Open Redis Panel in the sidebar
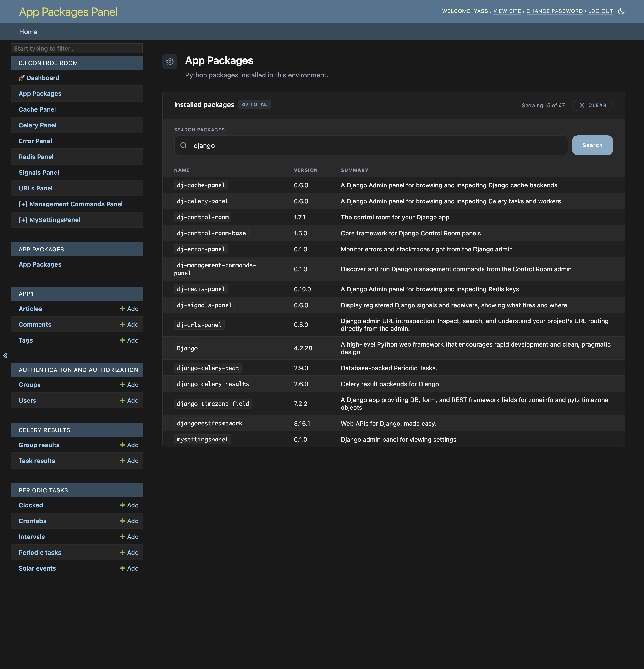Image resolution: width=644 pixels, height=669 pixels. (x=36, y=157)
